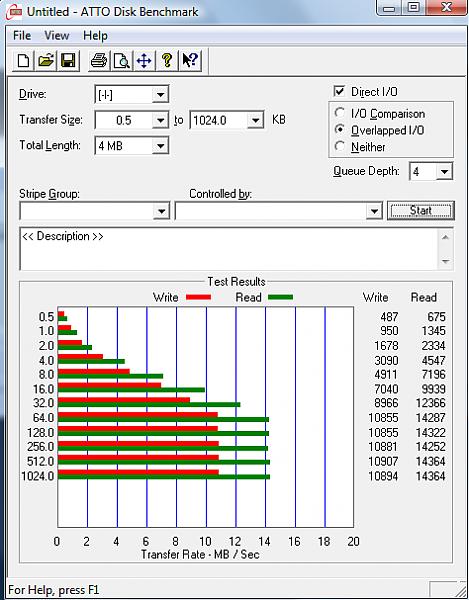Open the Queue Depth dropdown
The height and width of the screenshot is (600, 469).
tap(444, 171)
